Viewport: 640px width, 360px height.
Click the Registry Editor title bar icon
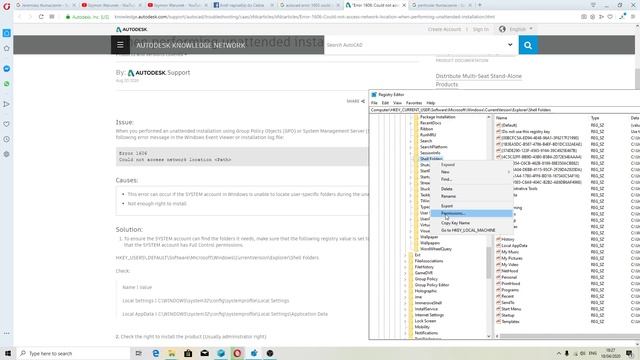pos(374,94)
